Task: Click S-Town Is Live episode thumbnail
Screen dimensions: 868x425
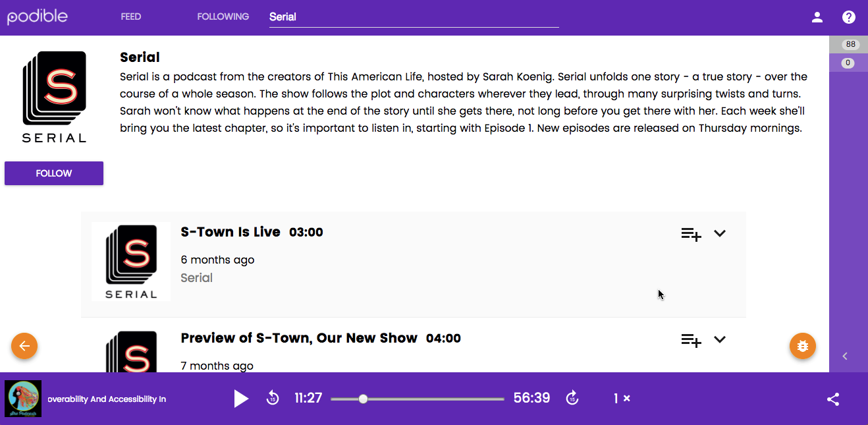Action: [x=131, y=262]
